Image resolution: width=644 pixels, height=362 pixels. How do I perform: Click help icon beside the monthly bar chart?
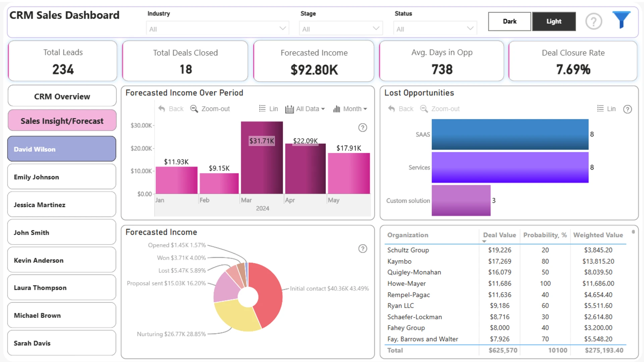(x=363, y=128)
